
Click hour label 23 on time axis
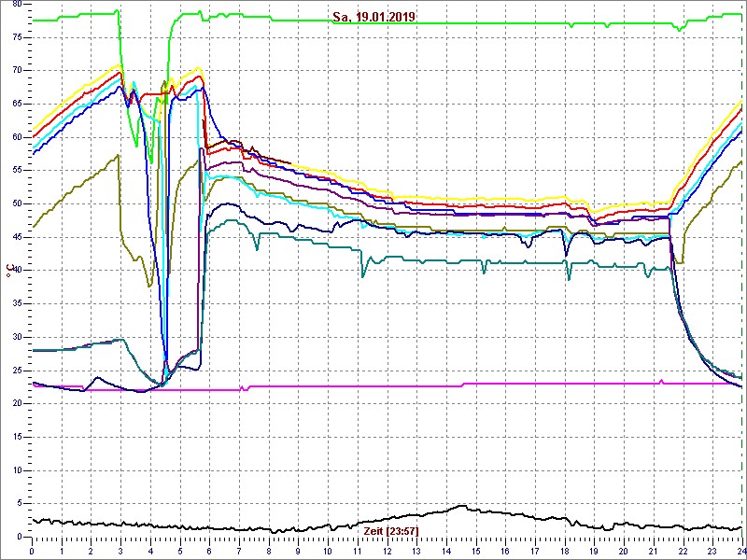click(712, 552)
